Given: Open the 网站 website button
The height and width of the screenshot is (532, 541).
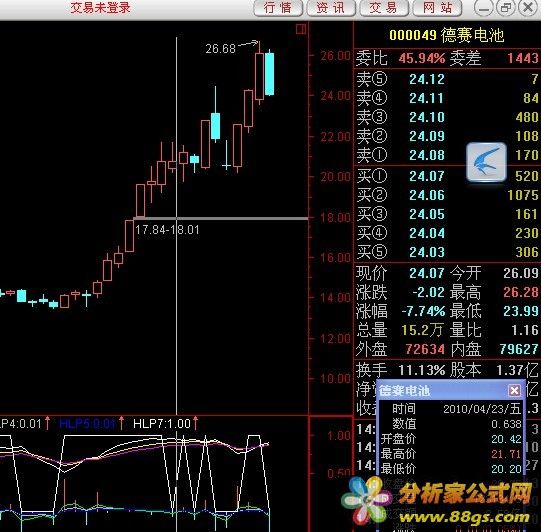Looking at the screenshot, I should click(437, 8).
